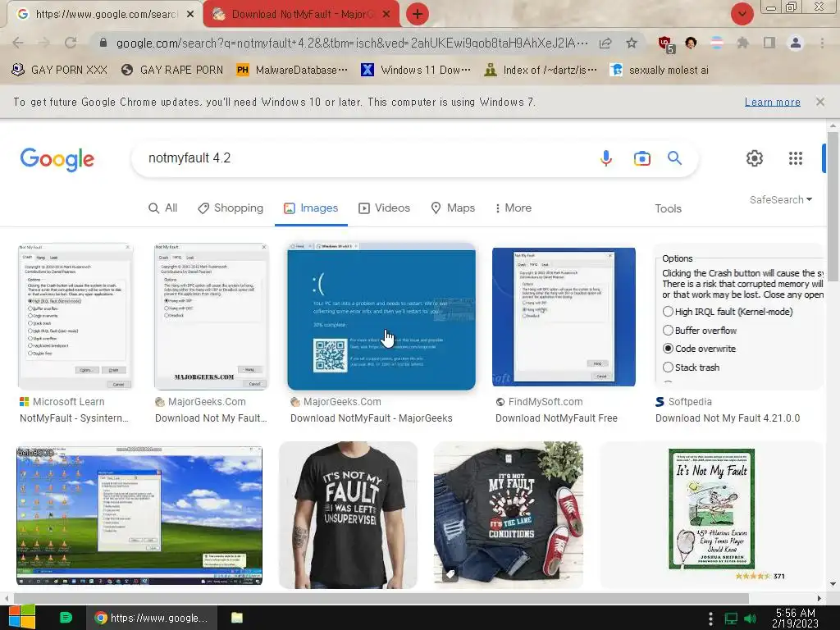840x630 pixels.
Task: Switch to the Videos results tab
Action: point(384,208)
